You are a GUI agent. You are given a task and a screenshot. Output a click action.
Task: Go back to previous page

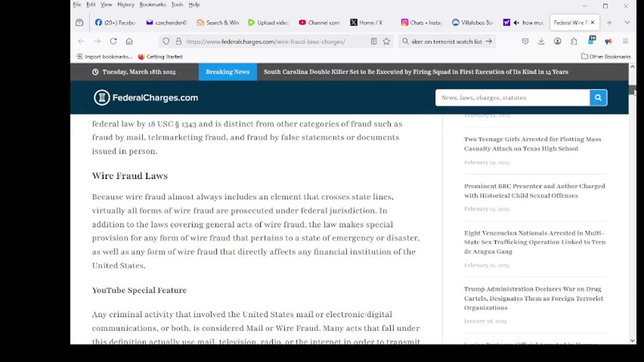(81, 41)
